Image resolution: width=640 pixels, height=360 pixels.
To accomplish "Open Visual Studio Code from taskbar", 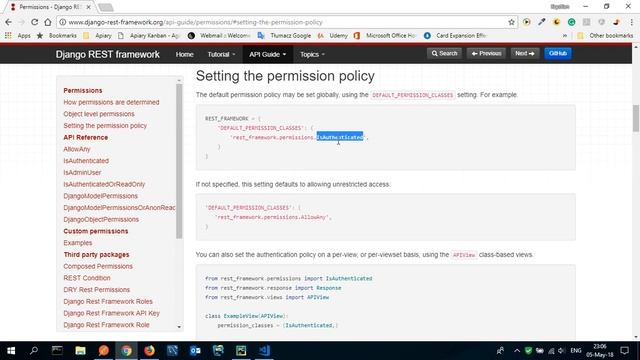I will pos(264,351).
